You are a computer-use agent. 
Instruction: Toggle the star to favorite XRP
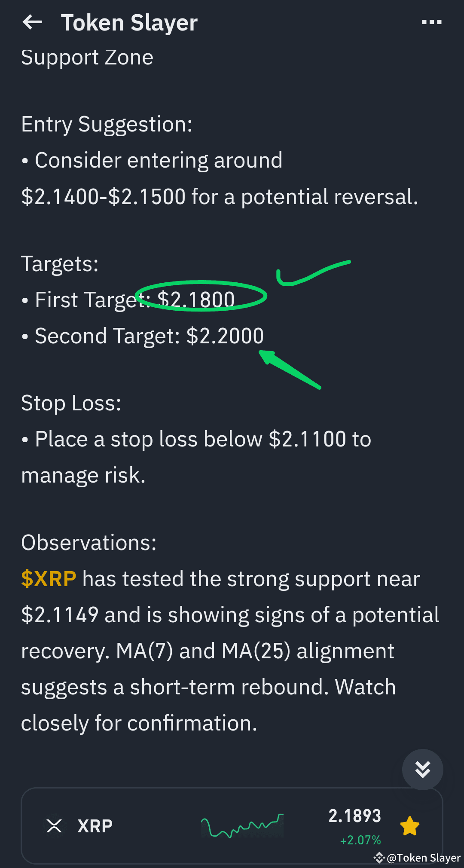click(410, 824)
